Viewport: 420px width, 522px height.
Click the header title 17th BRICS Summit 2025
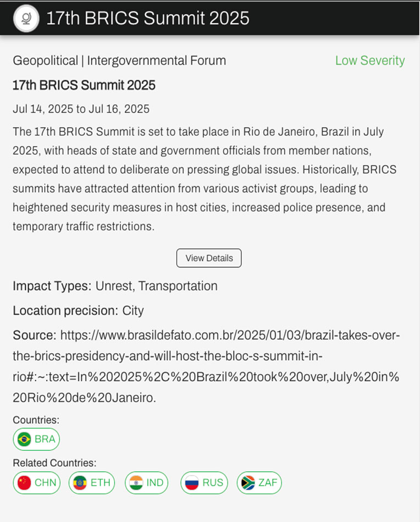click(x=147, y=18)
